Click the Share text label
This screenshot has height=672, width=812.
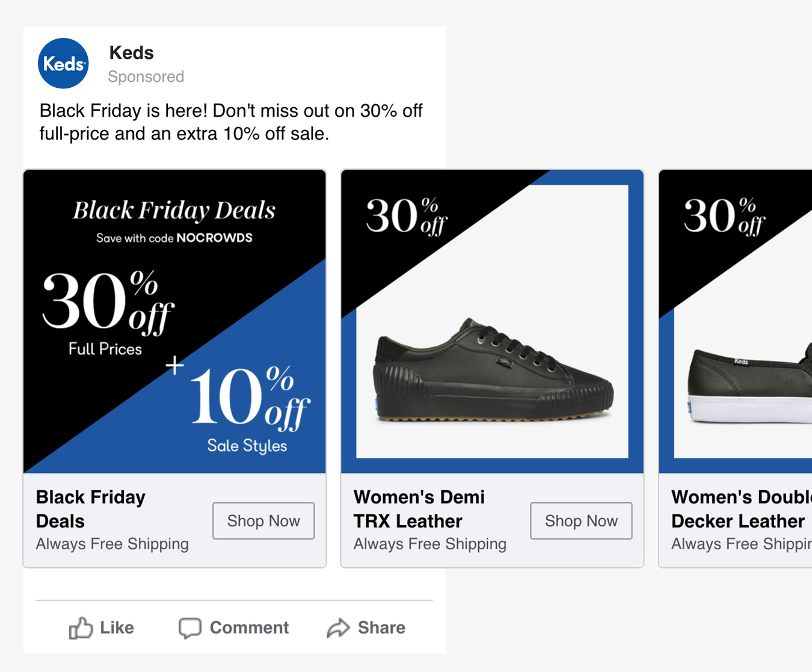click(x=381, y=628)
